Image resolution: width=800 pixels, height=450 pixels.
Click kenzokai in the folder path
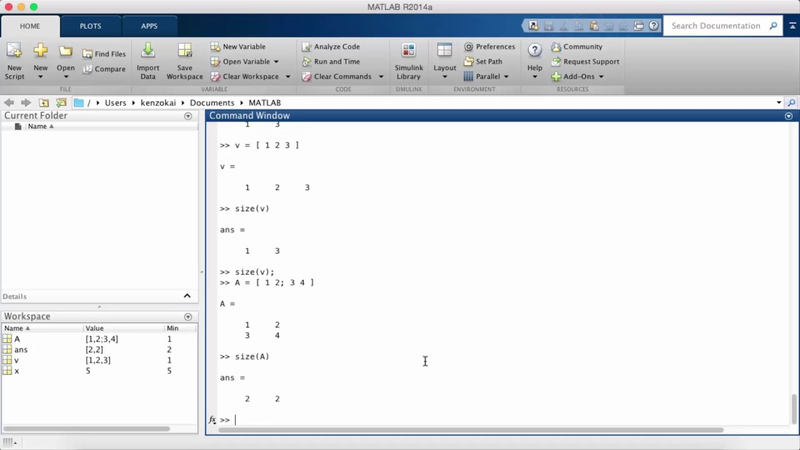coord(158,103)
